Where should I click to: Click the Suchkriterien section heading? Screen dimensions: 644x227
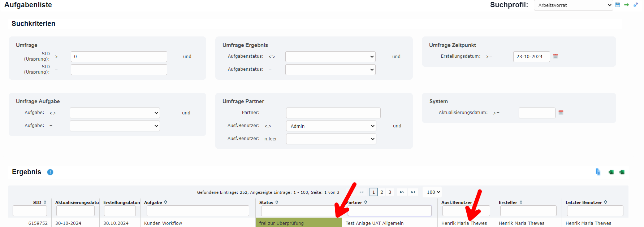coord(33,23)
